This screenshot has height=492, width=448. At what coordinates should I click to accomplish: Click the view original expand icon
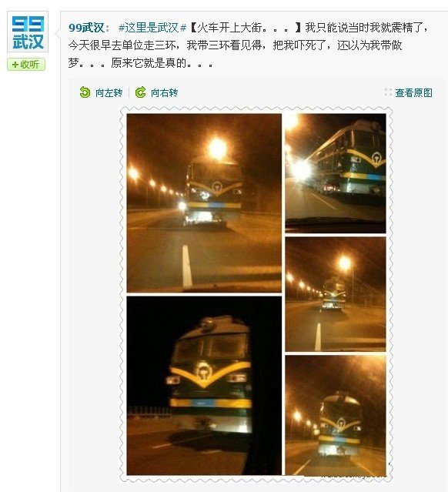[x=388, y=92]
